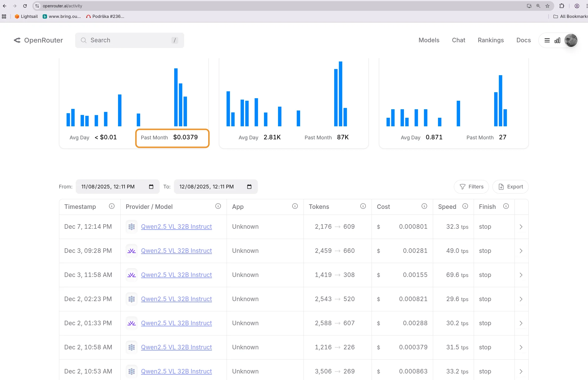Open the From date calendar picker
The height and width of the screenshot is (380, 588).
(x=151, y=187)
